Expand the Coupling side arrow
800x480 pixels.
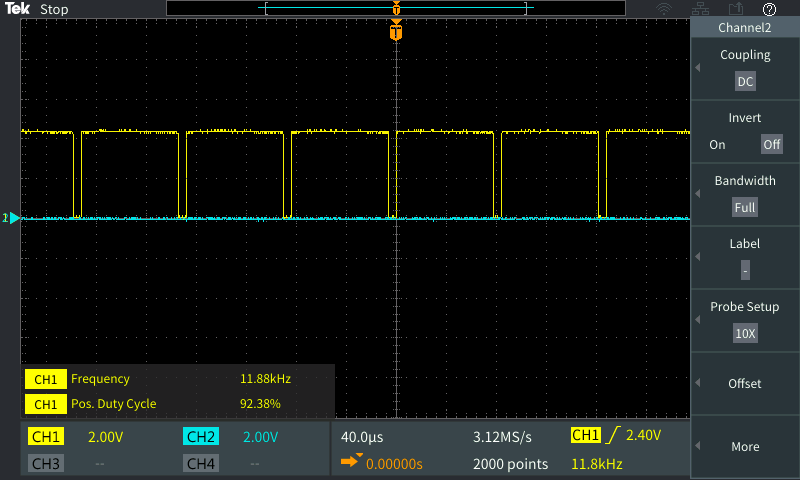(697, 67)
